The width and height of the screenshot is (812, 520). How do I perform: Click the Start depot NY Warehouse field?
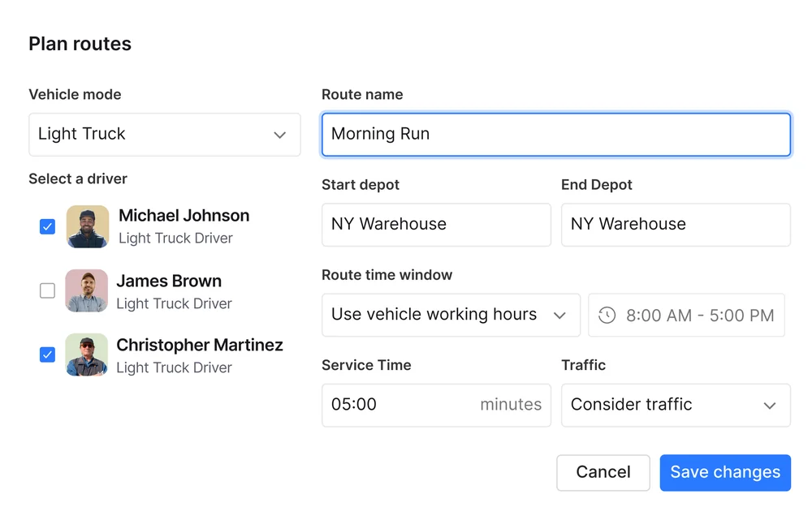(436, 225)
